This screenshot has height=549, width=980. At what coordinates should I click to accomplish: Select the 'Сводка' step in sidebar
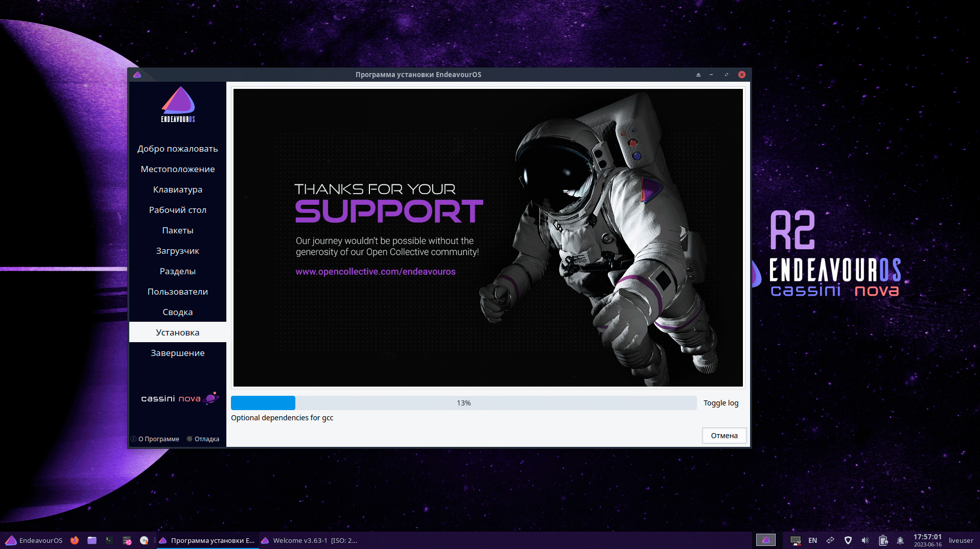click(178, 312)
